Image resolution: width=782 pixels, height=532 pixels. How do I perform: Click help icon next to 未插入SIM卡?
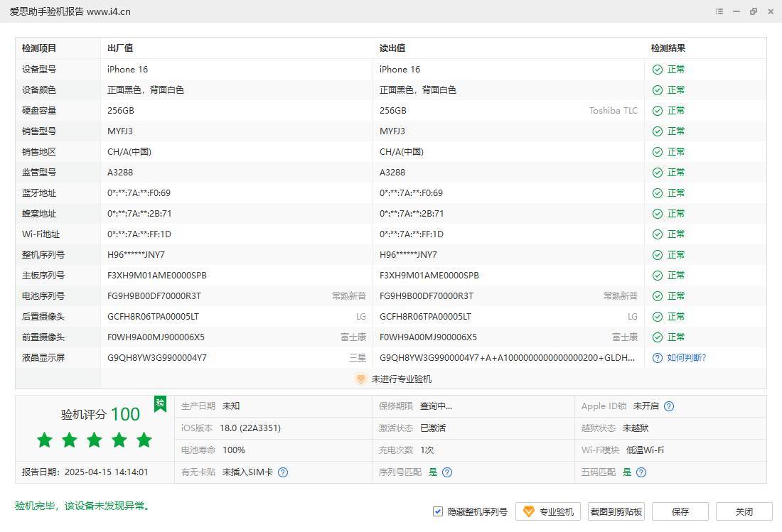point(283,472)
